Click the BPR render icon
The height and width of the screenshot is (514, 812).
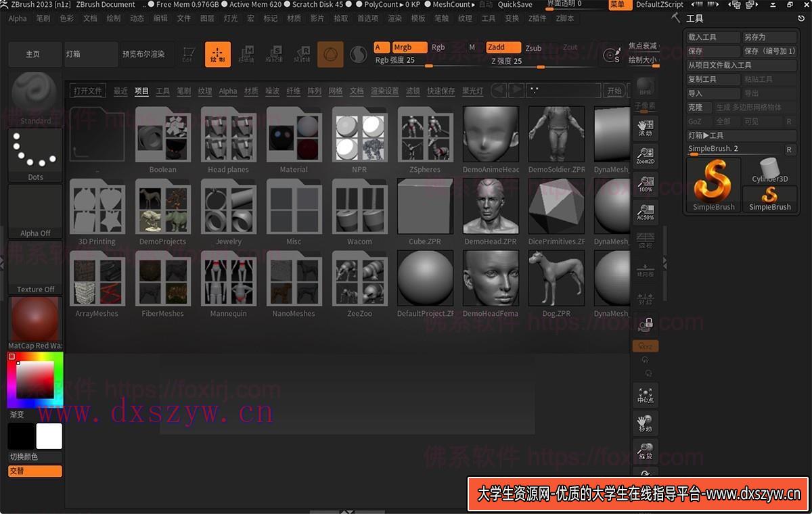click(646, 87)
